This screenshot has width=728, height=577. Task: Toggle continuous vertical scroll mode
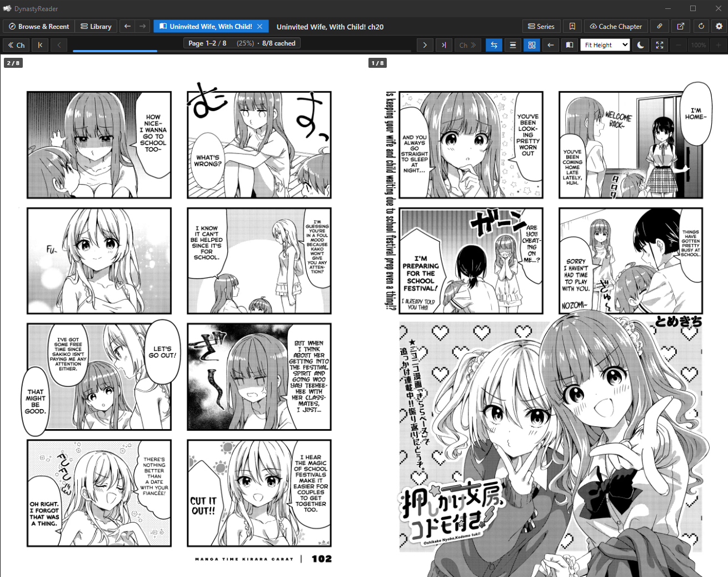tap(513, 45)
